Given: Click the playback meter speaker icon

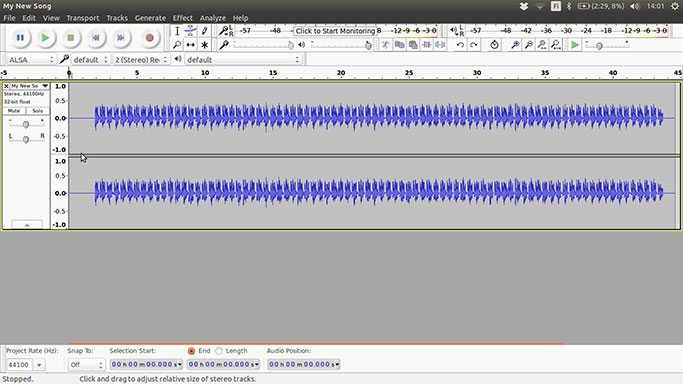Looking at the screenshot, I should click(x=453, y=30).
